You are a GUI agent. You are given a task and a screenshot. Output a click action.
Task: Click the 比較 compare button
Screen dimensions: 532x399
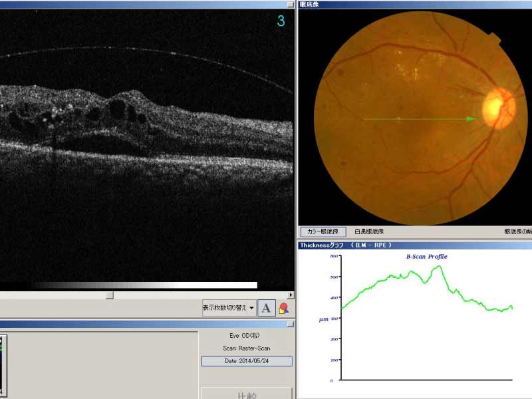point(246,394)
